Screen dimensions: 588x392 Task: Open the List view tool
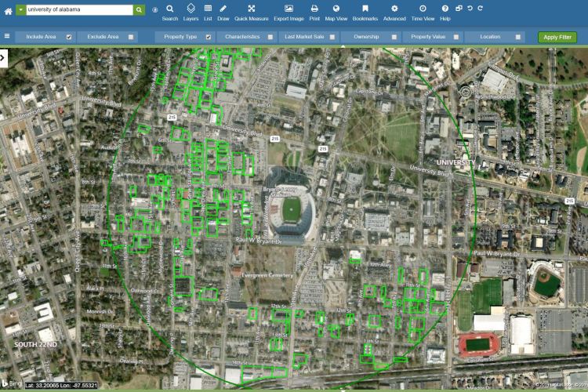208,13
